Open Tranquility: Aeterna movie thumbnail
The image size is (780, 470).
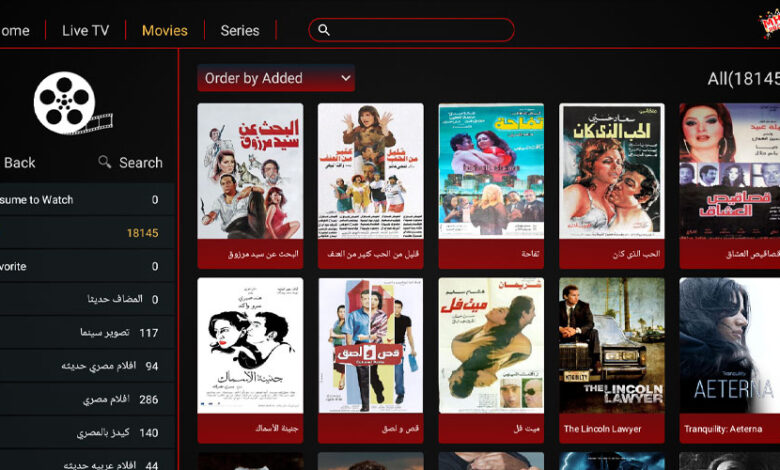(730, 360)
